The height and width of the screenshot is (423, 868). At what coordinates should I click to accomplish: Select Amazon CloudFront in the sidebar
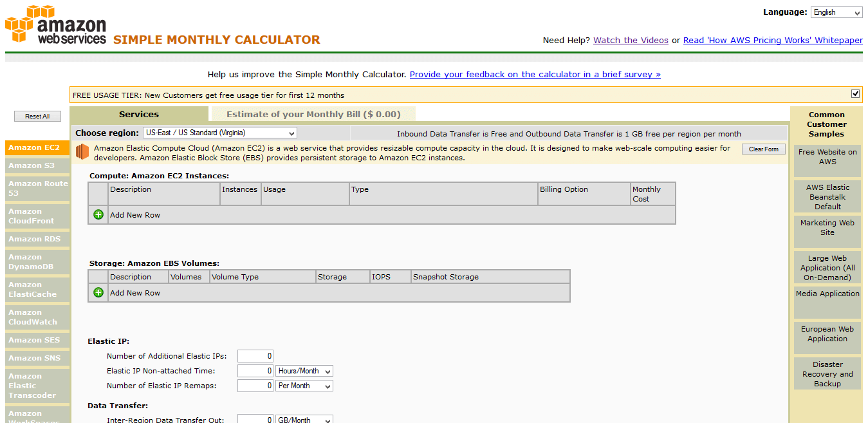(37, 216)
